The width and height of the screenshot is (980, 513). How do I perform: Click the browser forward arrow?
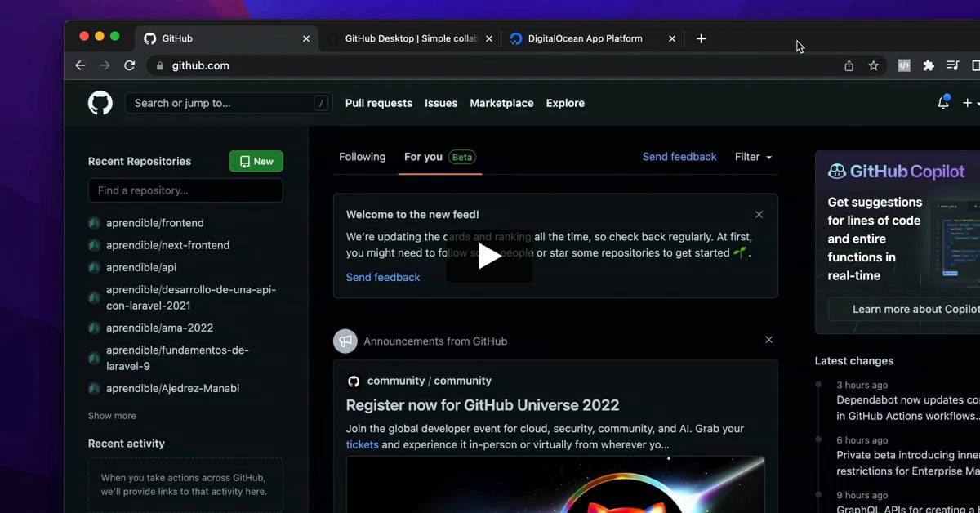(105, 65)
